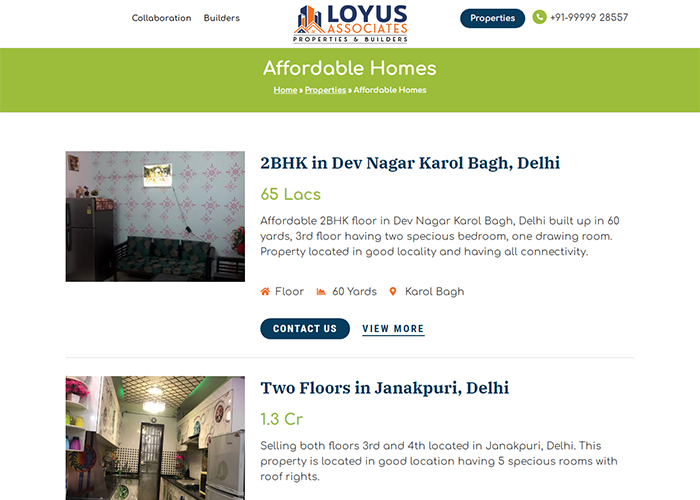Viewport: 700px width, 500px height.
Task: Click the Affordable Homes banner heading
Action: pyautogui.click(x=350, y=68)
